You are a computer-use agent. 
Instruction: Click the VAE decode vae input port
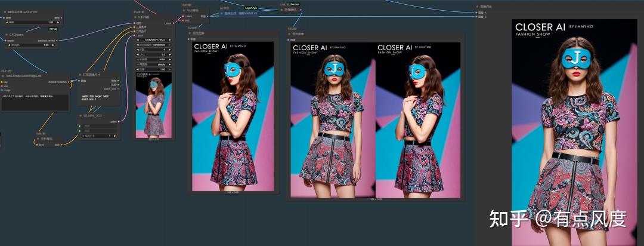tap(184, 20)
